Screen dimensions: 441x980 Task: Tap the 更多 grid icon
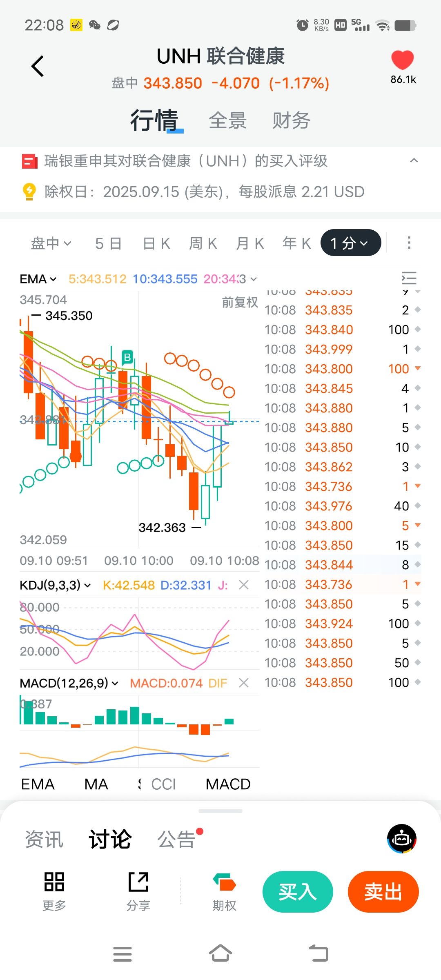coord(54,882)
